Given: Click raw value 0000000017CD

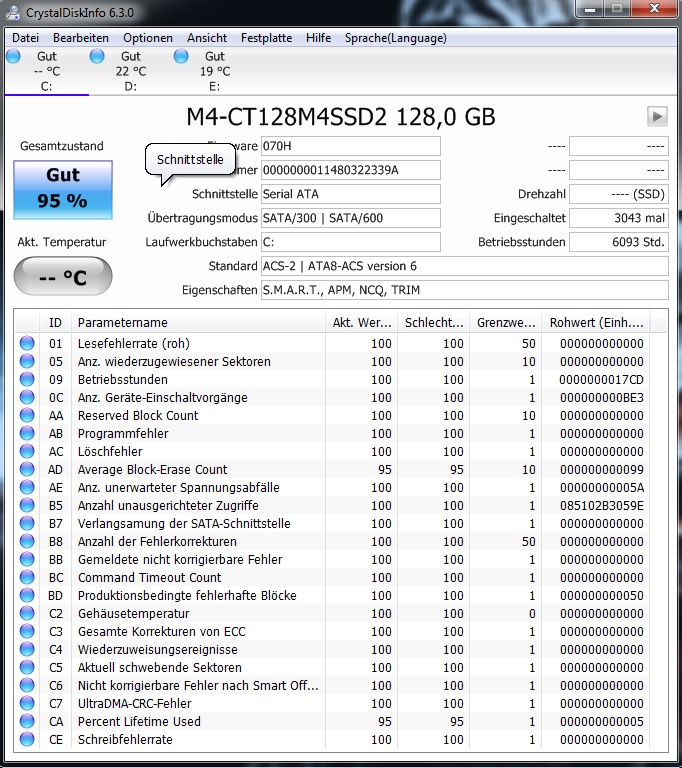Looking at the screenshot, I should click(x=602, y=380).
